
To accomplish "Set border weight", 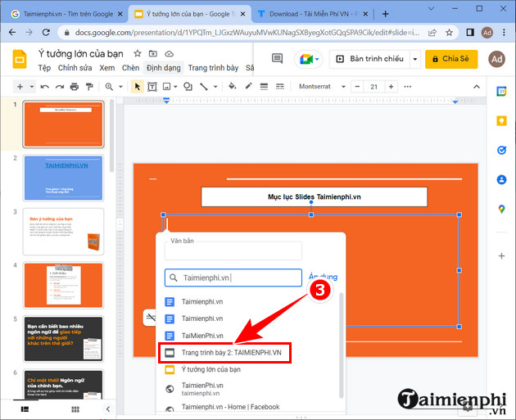I will coord(264,87).
